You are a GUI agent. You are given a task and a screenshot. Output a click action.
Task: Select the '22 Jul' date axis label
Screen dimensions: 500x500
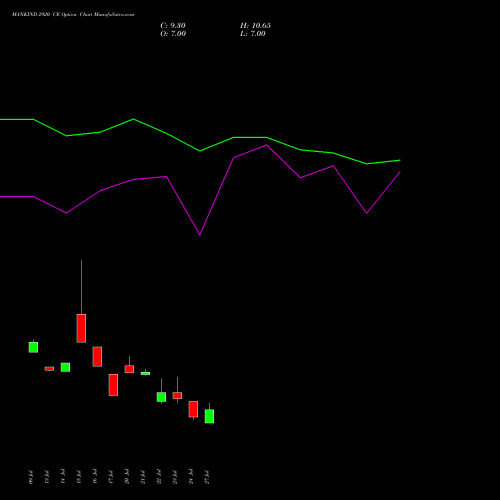159,477
